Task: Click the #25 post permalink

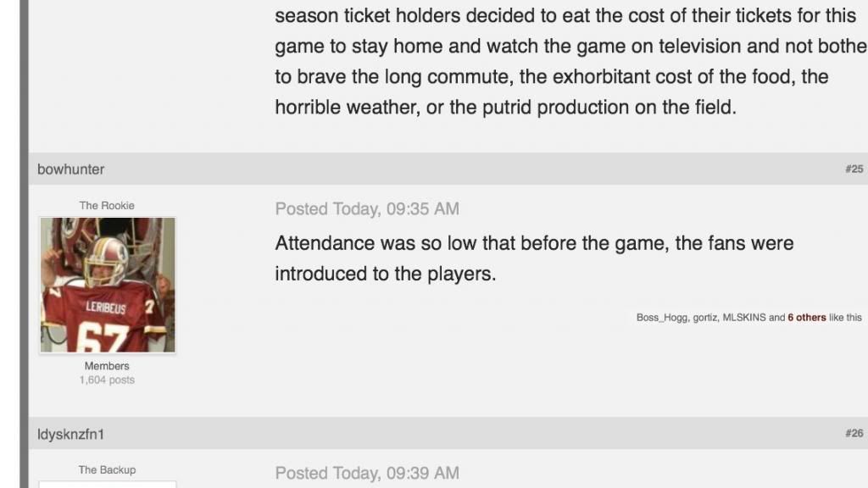Action: 854,169
